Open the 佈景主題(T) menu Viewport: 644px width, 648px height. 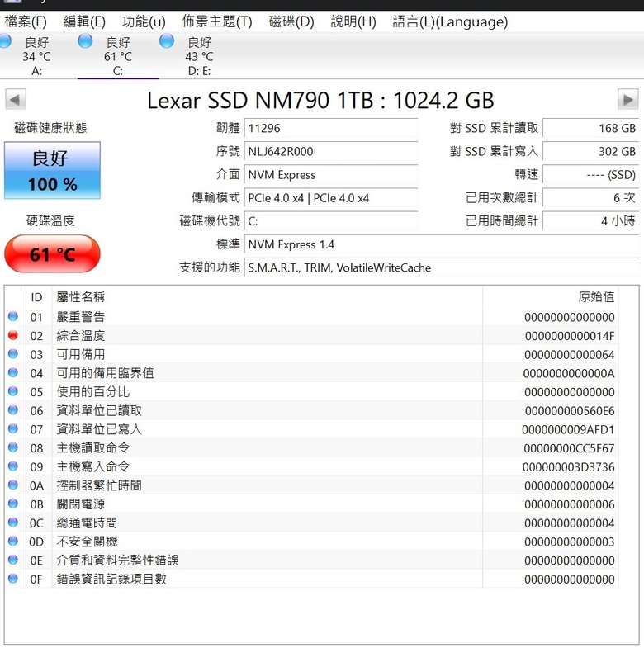(x=217, y=21)
